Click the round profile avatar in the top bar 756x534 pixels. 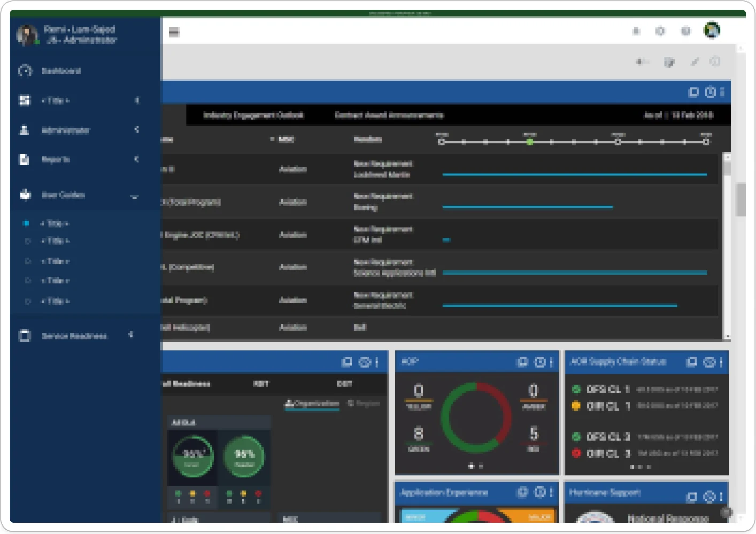click(712, 30)
